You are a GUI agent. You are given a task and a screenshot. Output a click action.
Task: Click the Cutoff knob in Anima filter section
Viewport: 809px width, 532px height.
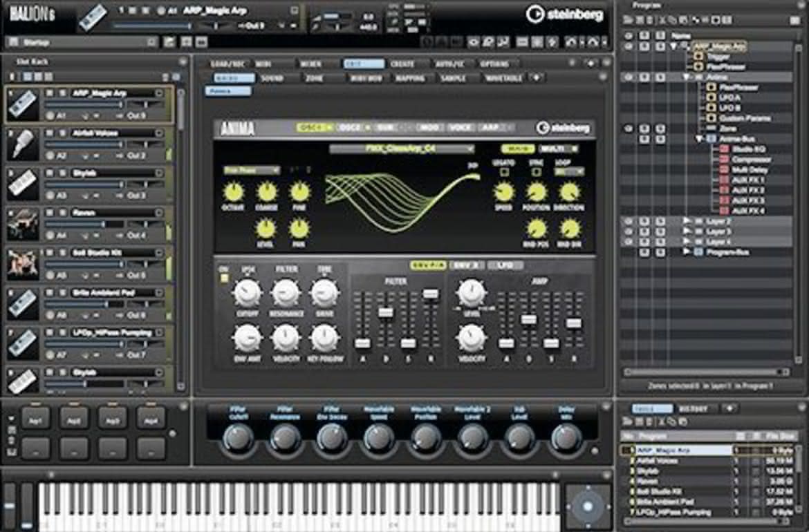coord(247,293)
